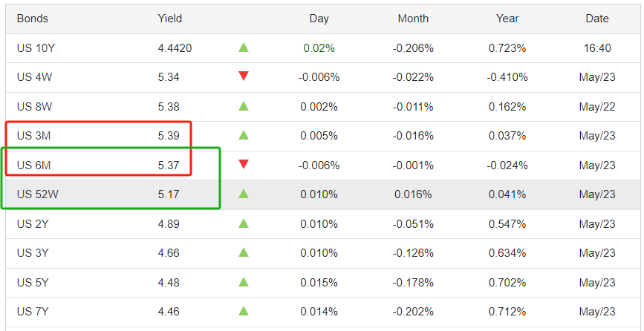
Task: Click the green up arrow for US 52W
Action: pyautogui.click(x=244, y=194)
